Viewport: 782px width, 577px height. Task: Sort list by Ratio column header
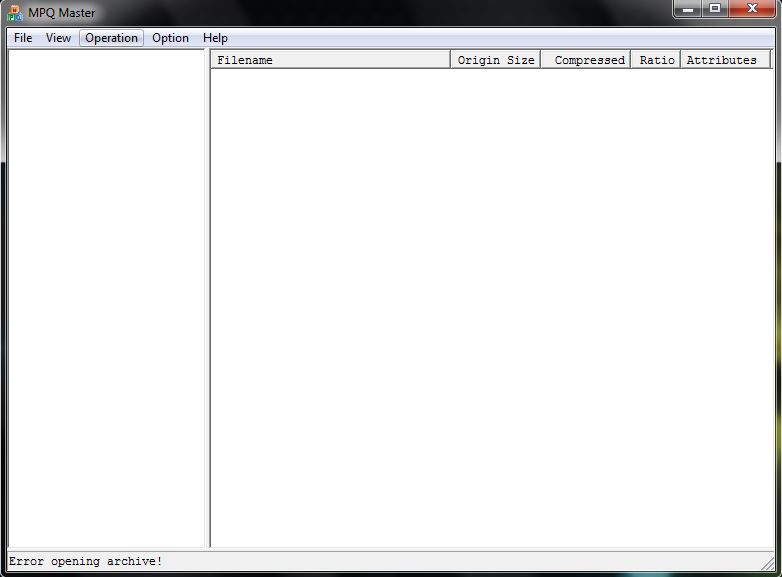coord(656,60)
